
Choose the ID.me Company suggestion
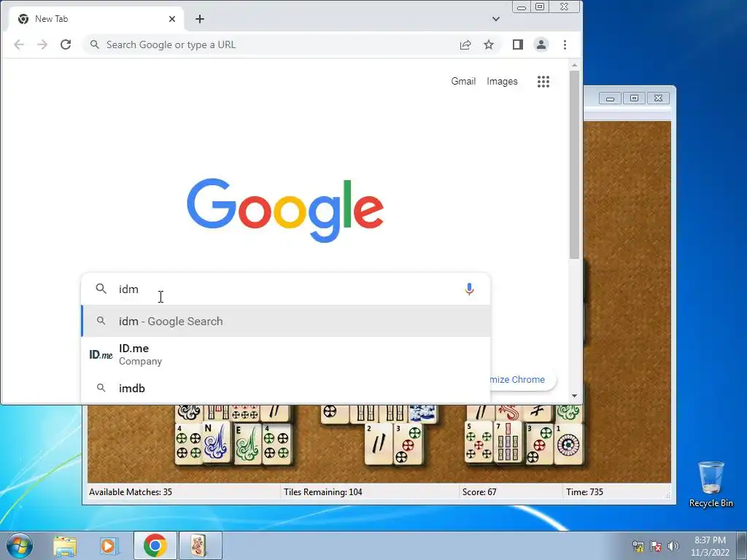coord(286,354)
